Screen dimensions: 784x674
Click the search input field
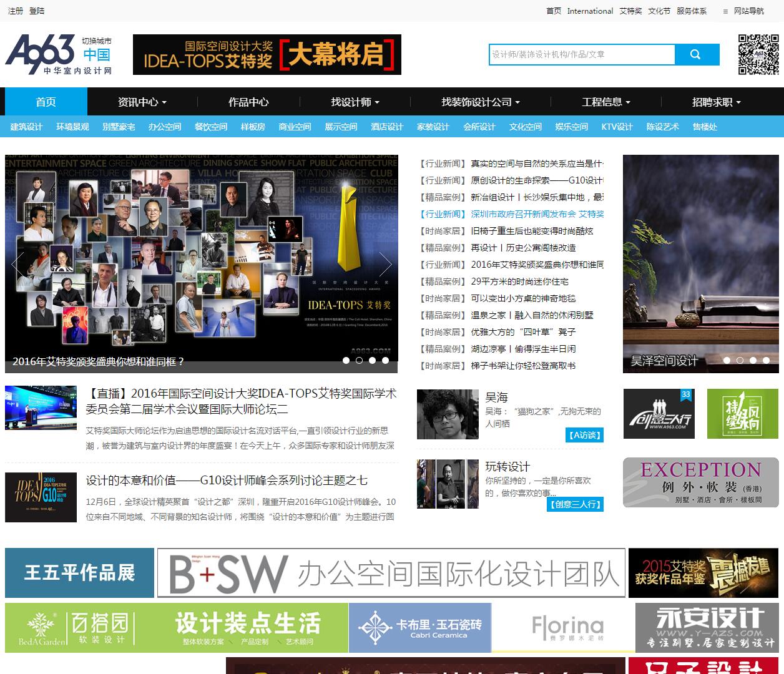click(582, 54)
